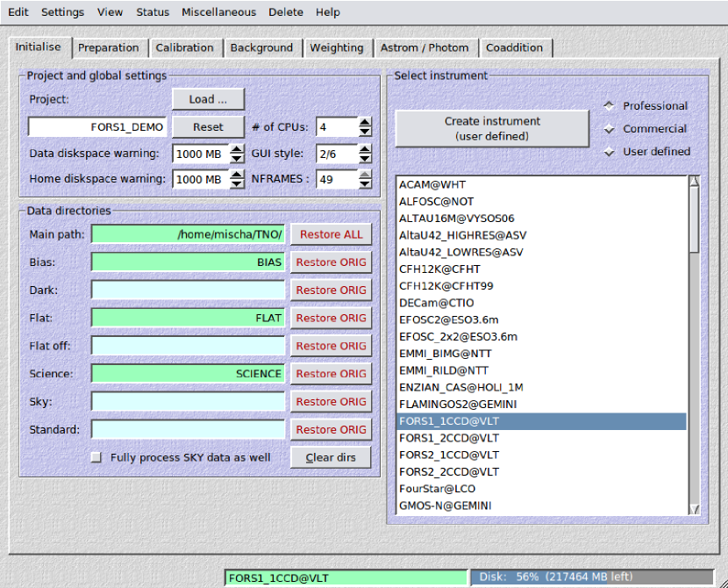Viewport: 728px width, 588px height.
Task: Increase the number of CPUs value
Action: [365, 122]
